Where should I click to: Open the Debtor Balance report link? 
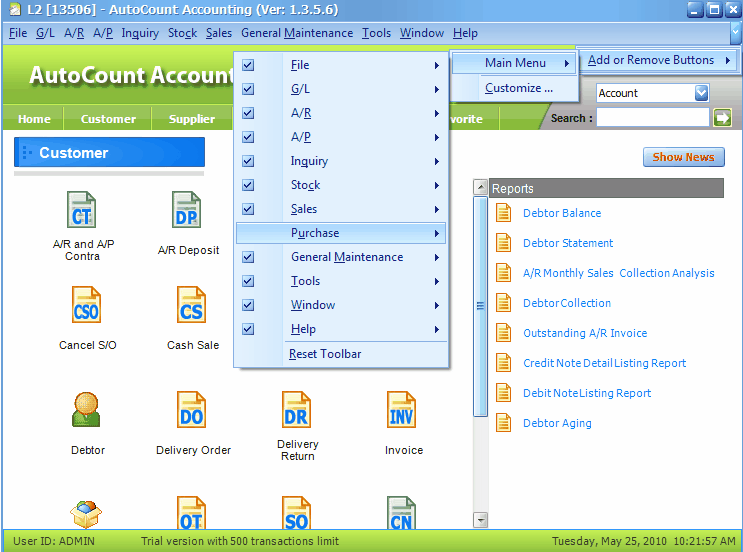point(562,213)
